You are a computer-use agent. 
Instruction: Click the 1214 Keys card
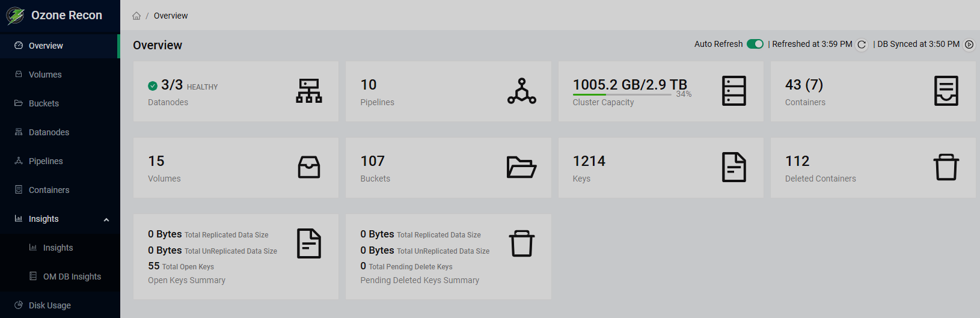coord(661,168)
